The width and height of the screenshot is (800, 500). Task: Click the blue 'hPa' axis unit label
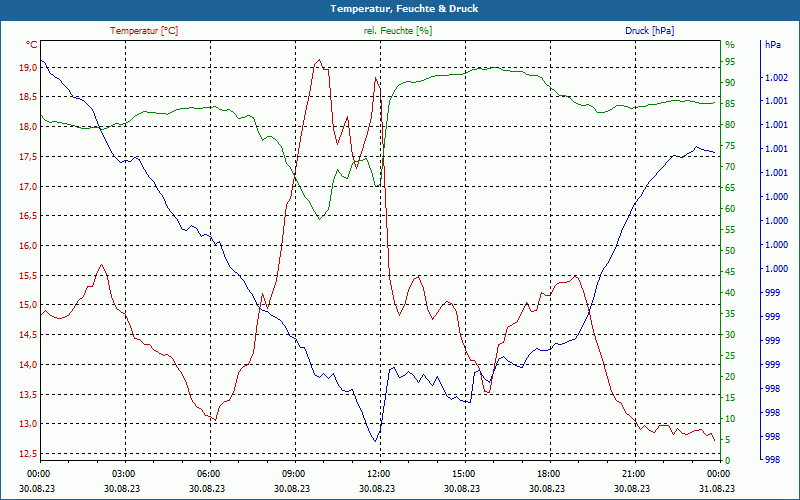pyautogui.click(x=772, y=45)
